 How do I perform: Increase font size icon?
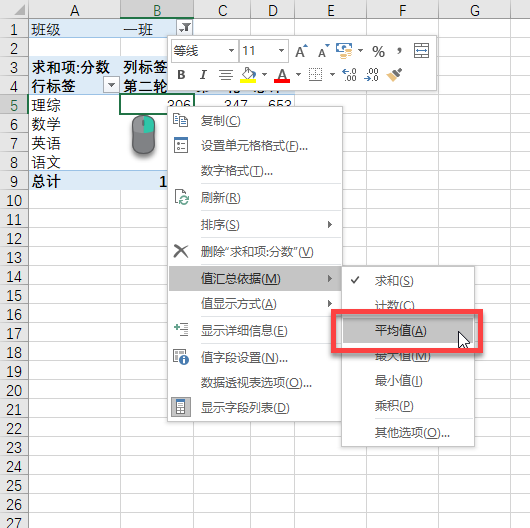click(301, 51)
